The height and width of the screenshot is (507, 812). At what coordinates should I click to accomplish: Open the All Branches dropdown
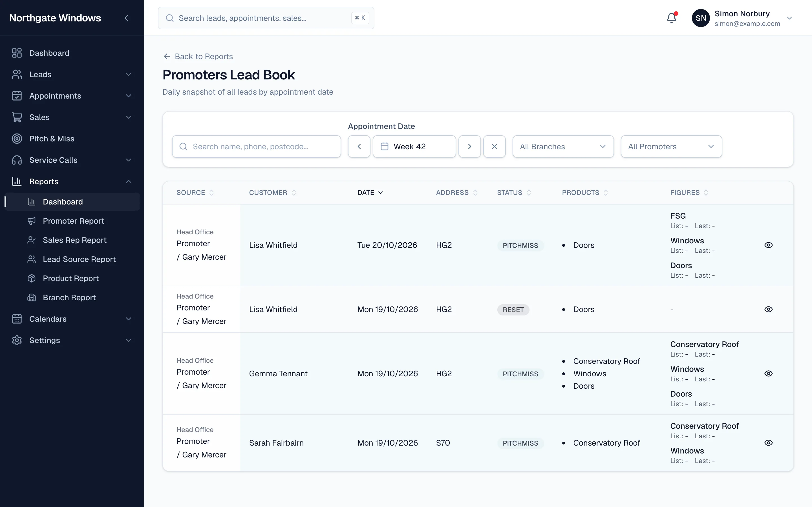[x=563, y=146]
